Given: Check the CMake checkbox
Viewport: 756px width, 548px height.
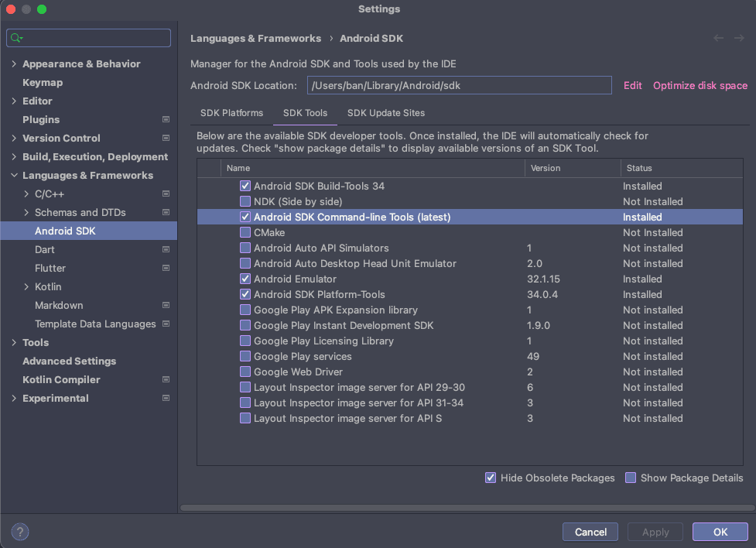Looking at the screenshot, I should coord(245,232).
